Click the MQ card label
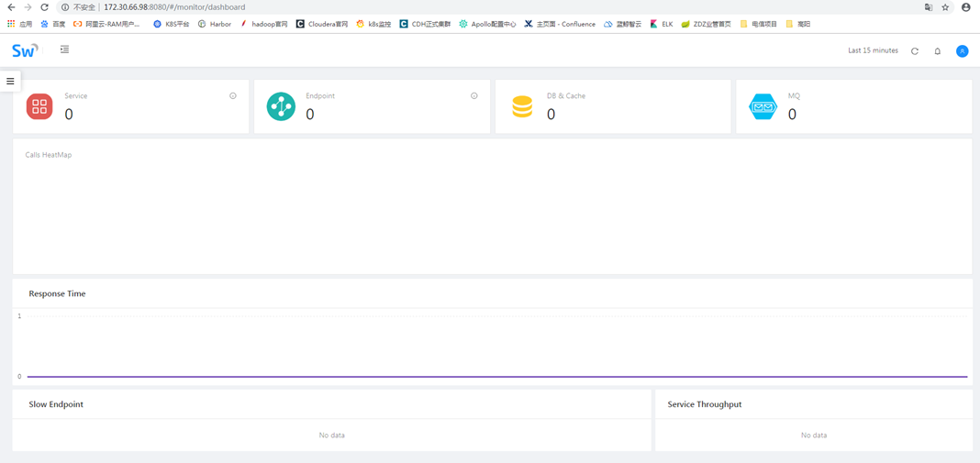 coord(794,96)
